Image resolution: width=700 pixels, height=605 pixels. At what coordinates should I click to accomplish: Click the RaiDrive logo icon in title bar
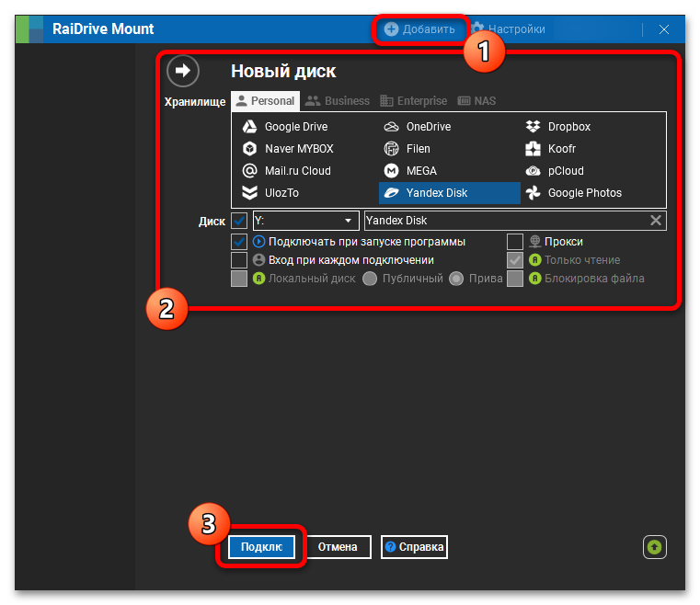tap(29, 29)
